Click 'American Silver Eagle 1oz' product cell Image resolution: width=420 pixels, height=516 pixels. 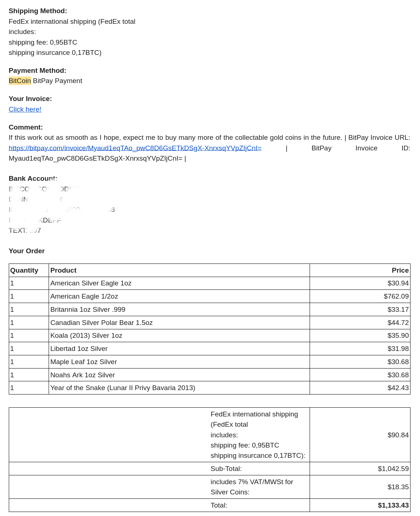point(179,283)
